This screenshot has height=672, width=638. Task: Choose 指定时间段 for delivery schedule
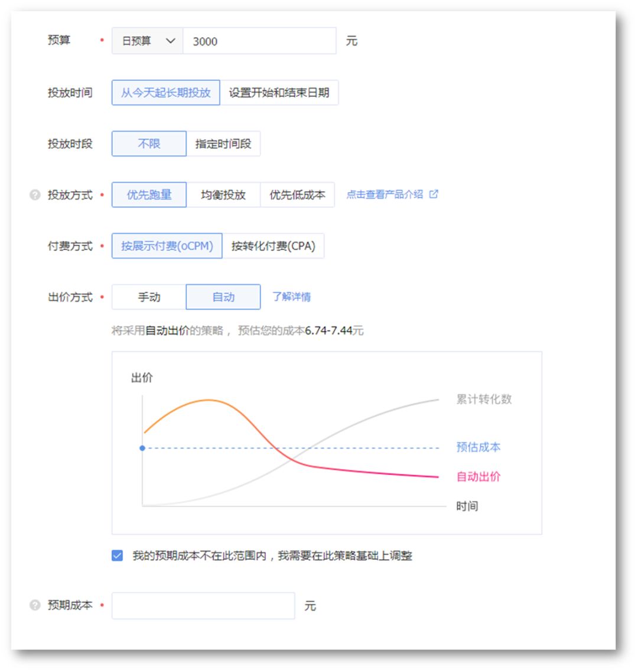(224, 144)
